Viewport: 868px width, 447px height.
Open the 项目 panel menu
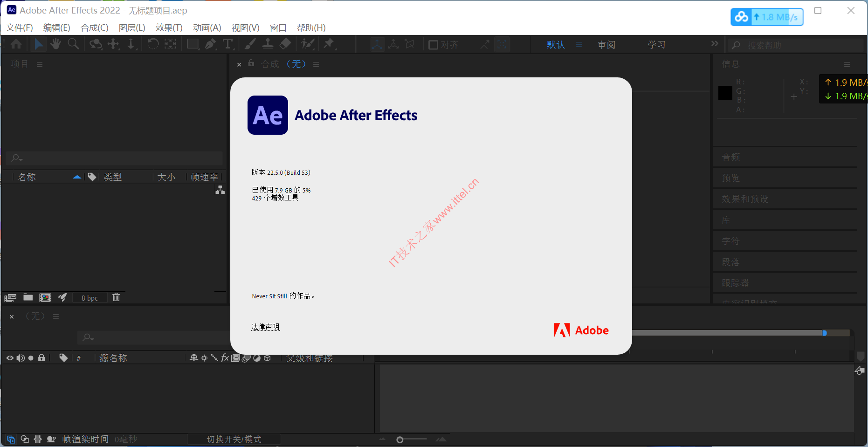tap(40, 64)
